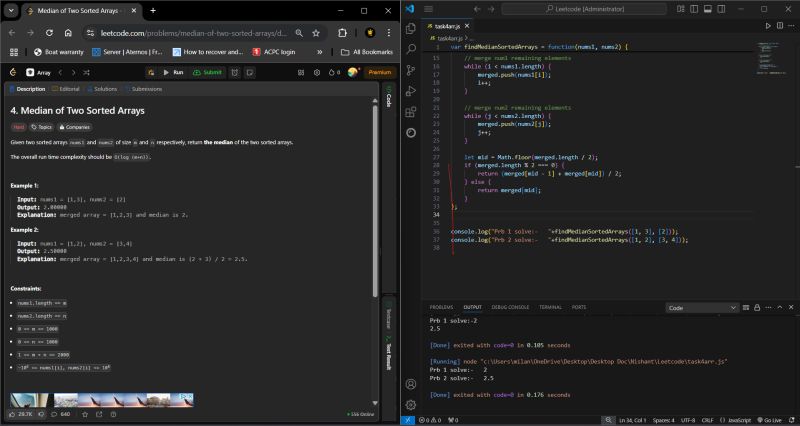This screenshot has height=426, width=800.
Task: Open LeetCode streak fire counter
Action: [334, 72]
